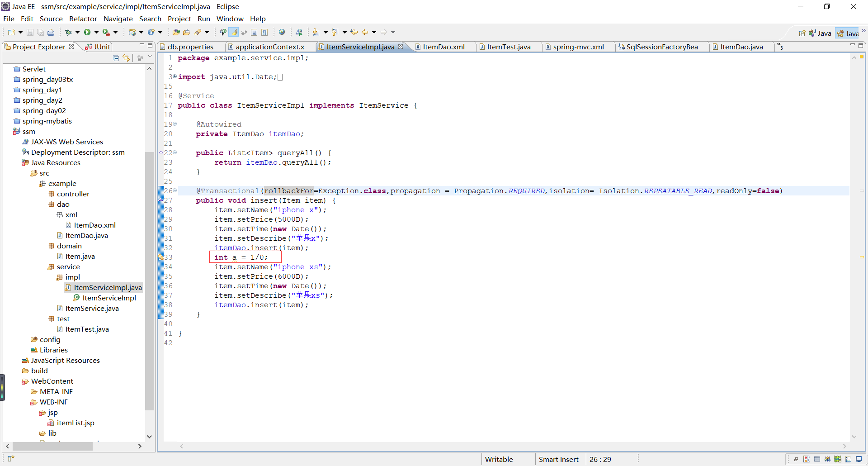Screen dimensions: 868x466
Task: Open the New wizard dropdown arrow
Action: pyautogui.click(x=20, y=32)
